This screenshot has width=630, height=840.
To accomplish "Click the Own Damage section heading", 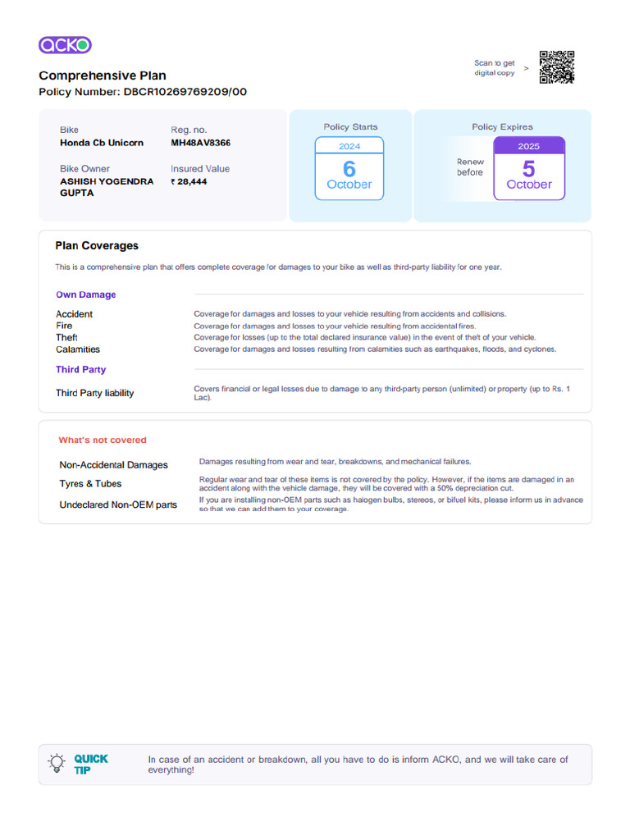I will (x=85, y=294).
